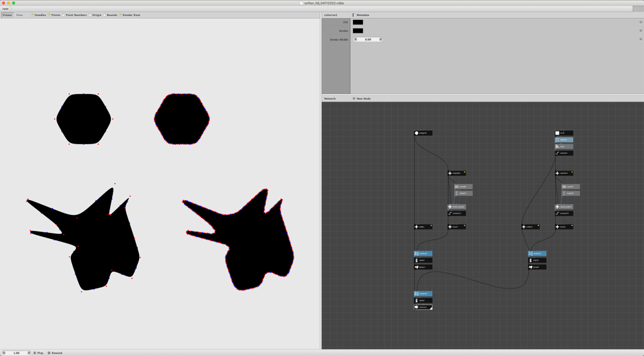Viewport: 644px width, 356px height.
Task: Click the root breadcrumb
Action: click(5, 8)
